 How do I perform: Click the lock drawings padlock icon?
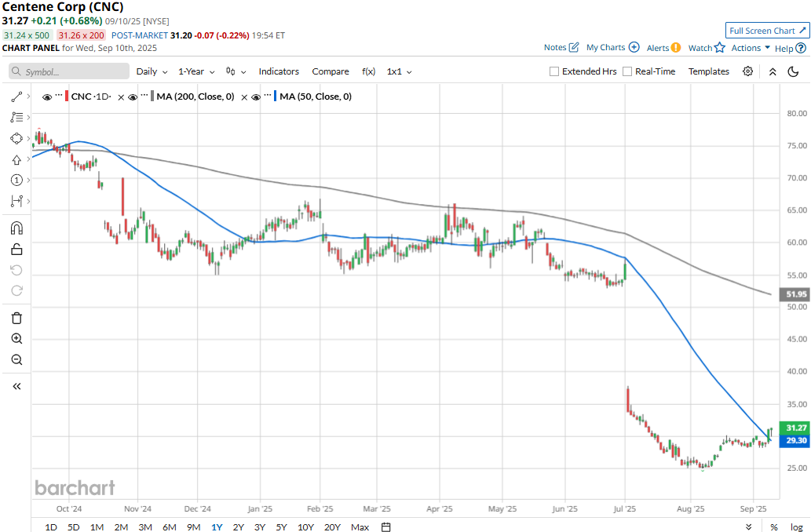(x=16, y=250)
